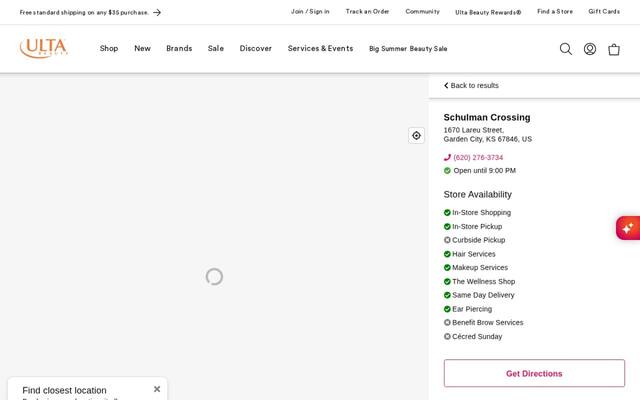
Task: Open the shopping bag icon
Action: coord(614,49)
